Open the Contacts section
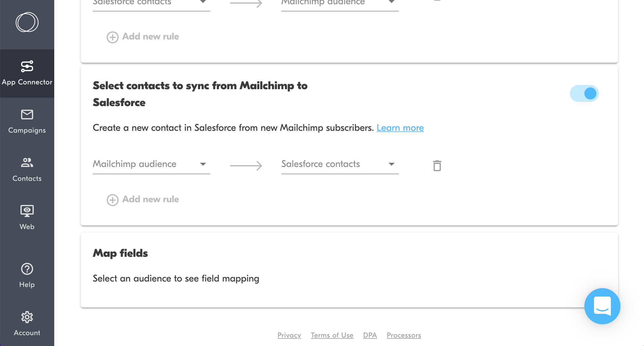This screenshot has width=644, height=346. click(27, 169)
